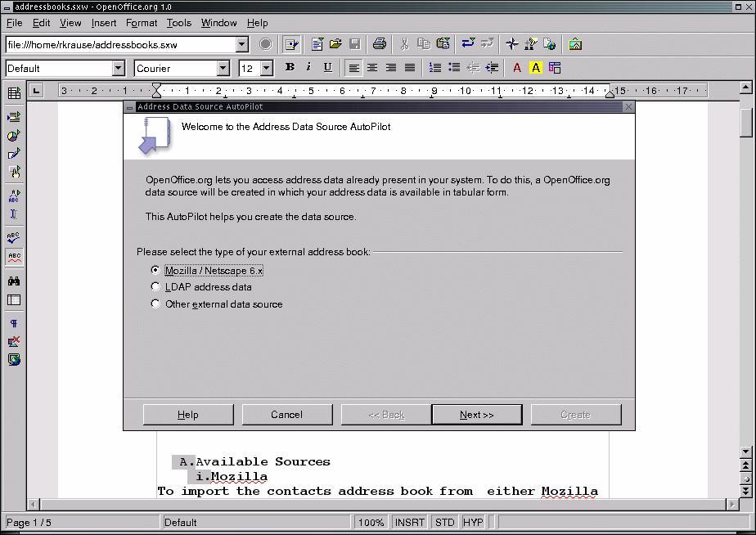Click the Insert object chart icon
The image size is (756, 535).
pyautogui.click(x=14, y=136)
